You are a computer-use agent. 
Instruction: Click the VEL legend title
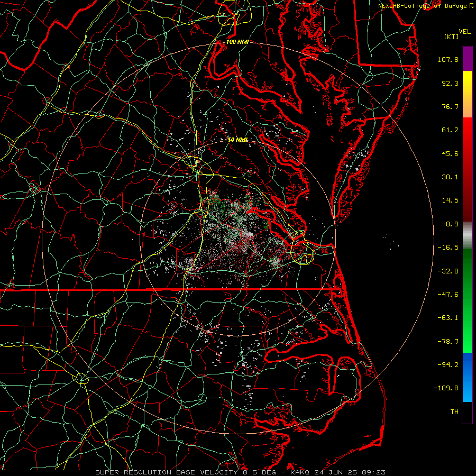coord(464,32)
